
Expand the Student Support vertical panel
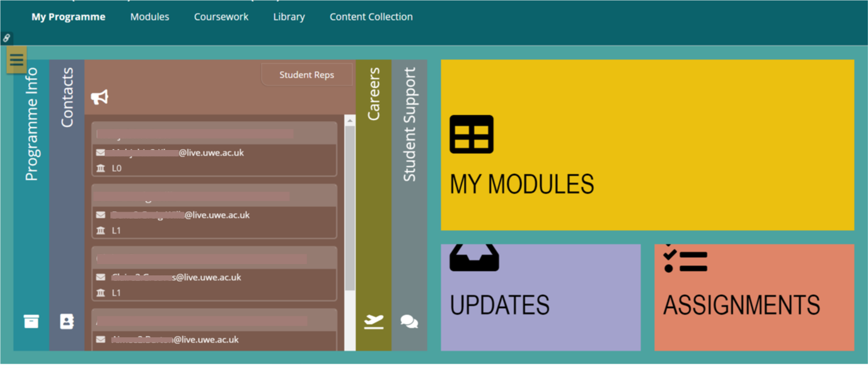coord(409,126)
